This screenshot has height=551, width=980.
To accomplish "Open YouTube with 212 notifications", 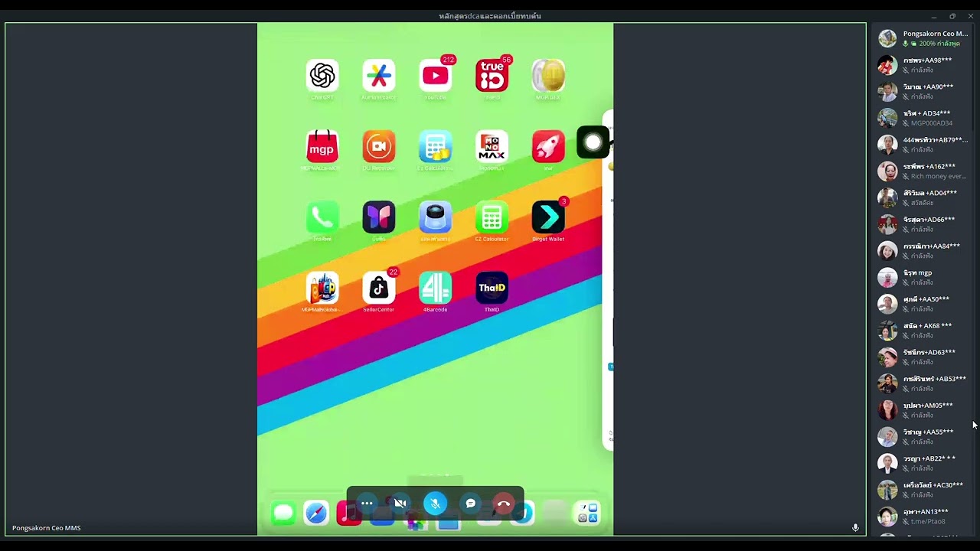I will click(x=436, y=76).
